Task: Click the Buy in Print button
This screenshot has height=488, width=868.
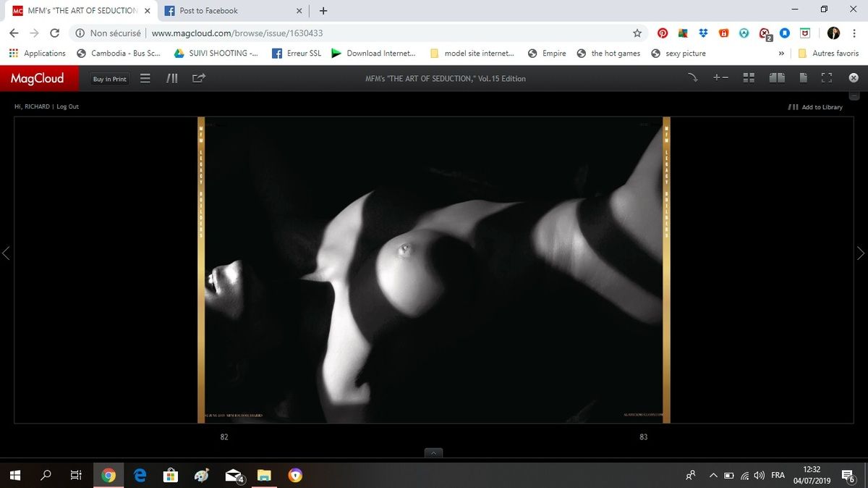Action: [x=109, y=79]
